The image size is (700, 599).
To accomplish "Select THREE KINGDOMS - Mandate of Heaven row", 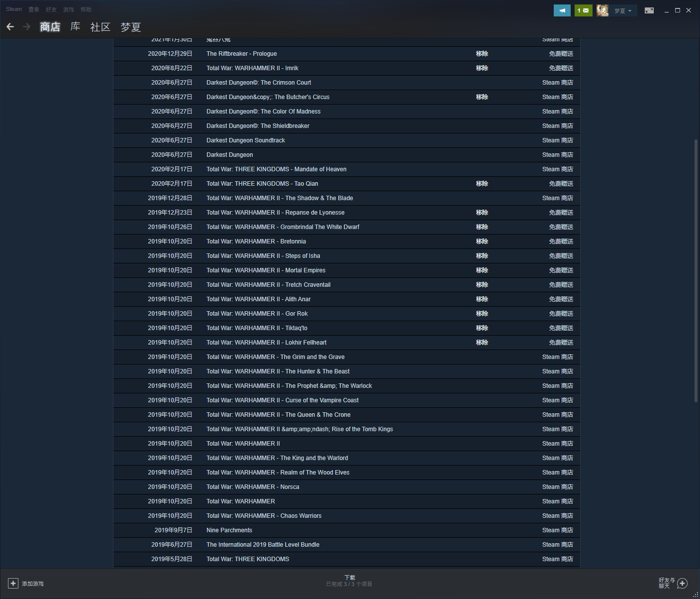I will tap(347, 169).
